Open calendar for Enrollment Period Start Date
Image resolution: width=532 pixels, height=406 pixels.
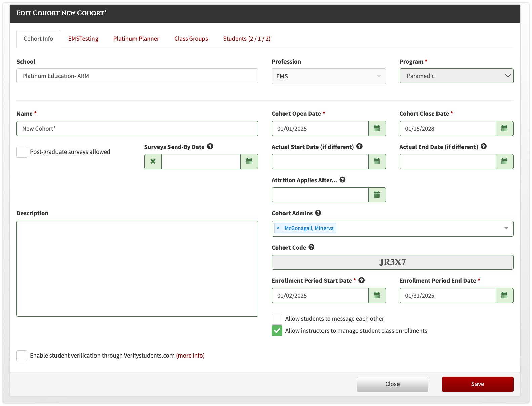click(377, 296)
